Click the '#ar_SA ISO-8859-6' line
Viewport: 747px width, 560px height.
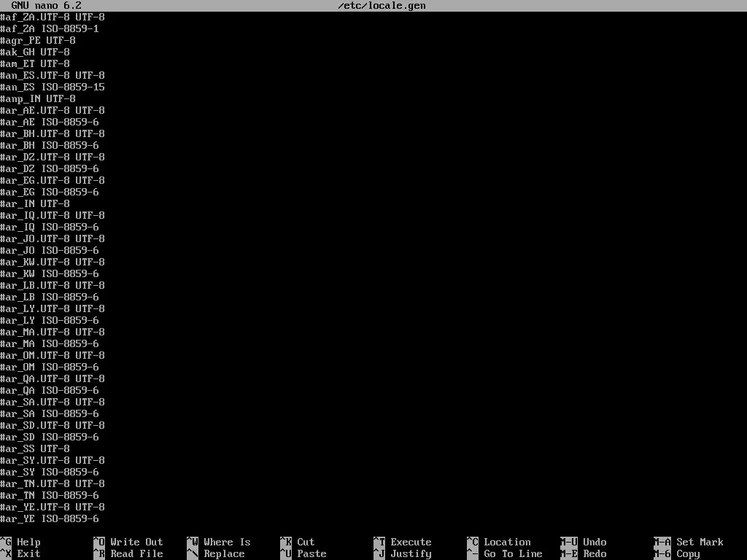(x=50, y=414)
